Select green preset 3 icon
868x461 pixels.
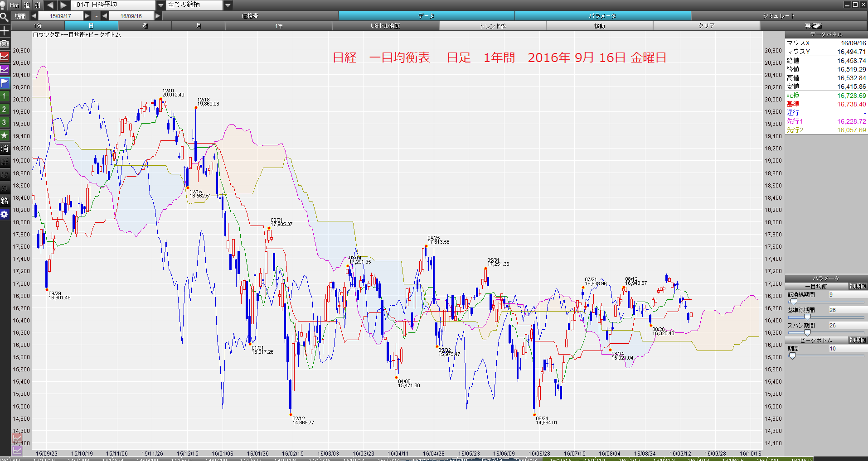[5, 122]
